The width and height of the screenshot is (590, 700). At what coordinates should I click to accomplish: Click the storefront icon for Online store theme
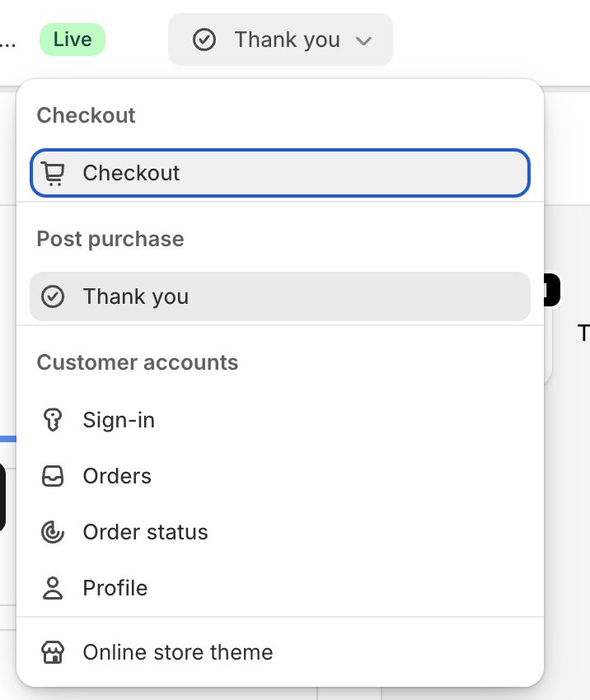pyautogui.click(x=53, y=652)
